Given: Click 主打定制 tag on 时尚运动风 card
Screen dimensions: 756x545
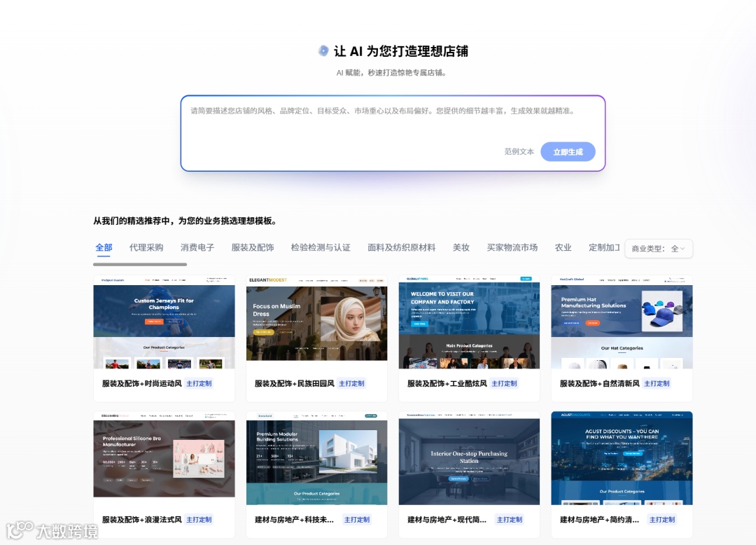Looking at the screenshot, I should tap(199, 383).
